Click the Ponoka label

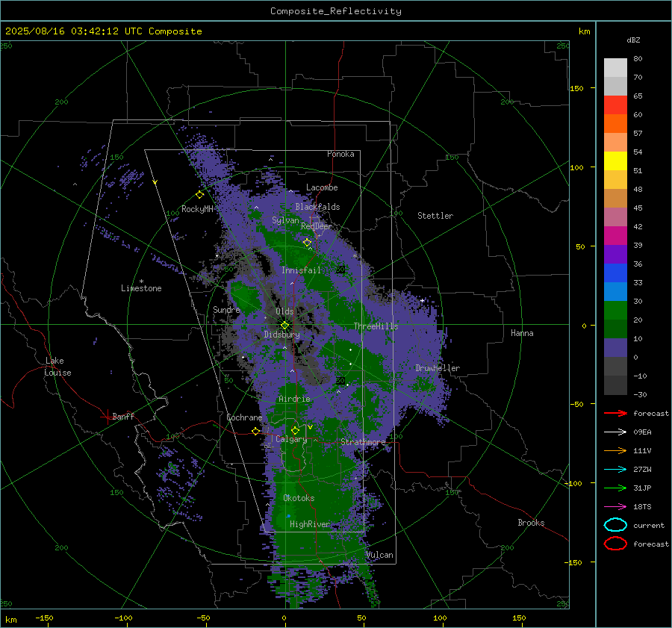click(340, 154)
